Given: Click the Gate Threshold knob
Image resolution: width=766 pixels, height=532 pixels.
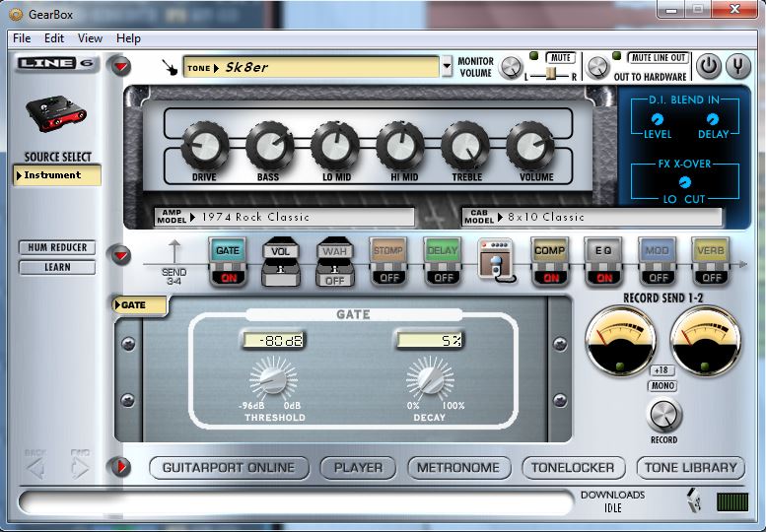Looking at the screenshot, I should tap(273, 378).
